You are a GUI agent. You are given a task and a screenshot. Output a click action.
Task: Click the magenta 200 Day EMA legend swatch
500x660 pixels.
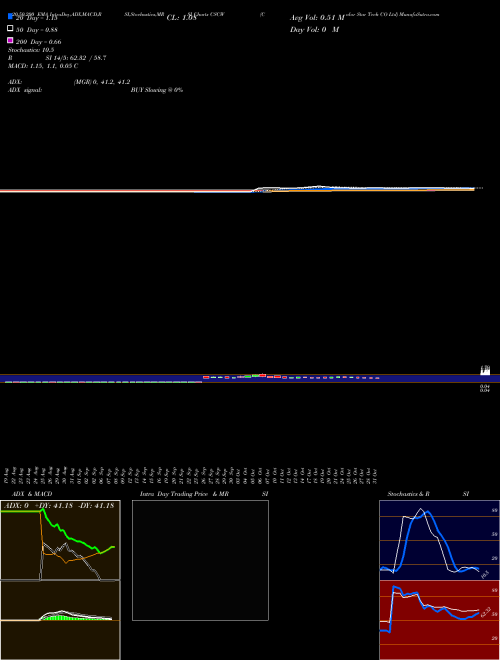click(10, 40)
